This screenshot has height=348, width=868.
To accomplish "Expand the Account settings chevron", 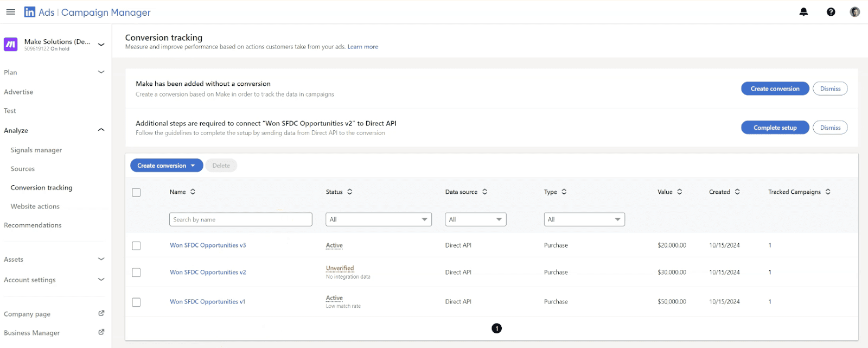I will (101, 280).
